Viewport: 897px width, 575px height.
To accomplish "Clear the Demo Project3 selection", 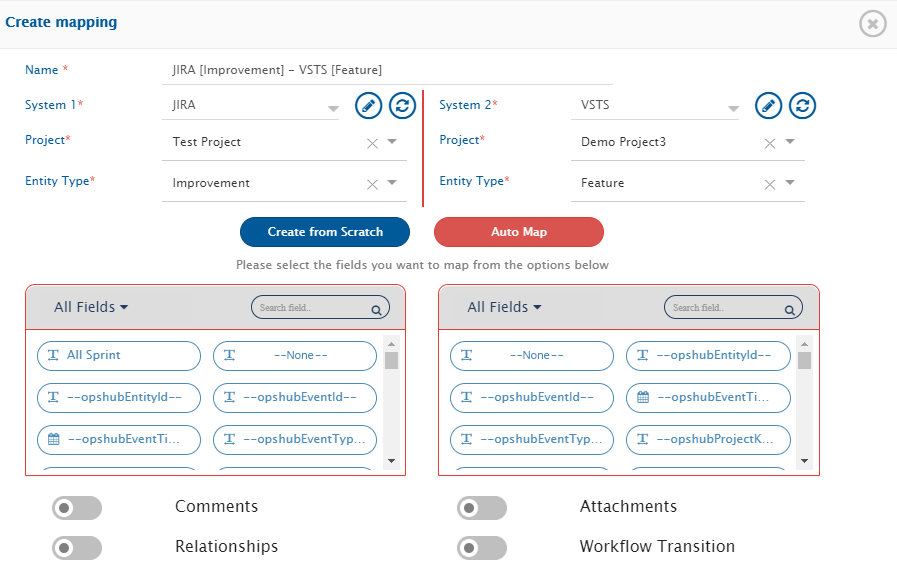I will pyautogui.click(x=770, y=143).
